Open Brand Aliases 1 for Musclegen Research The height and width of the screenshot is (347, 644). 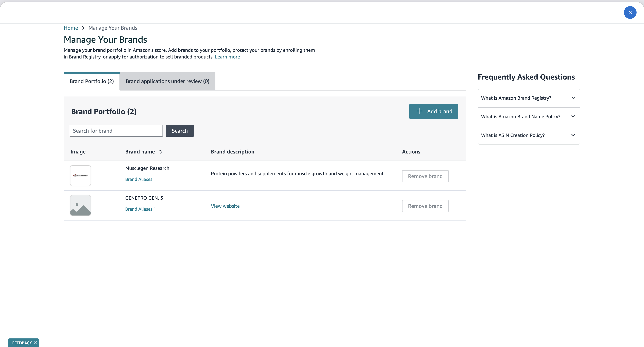click(140, 179)
